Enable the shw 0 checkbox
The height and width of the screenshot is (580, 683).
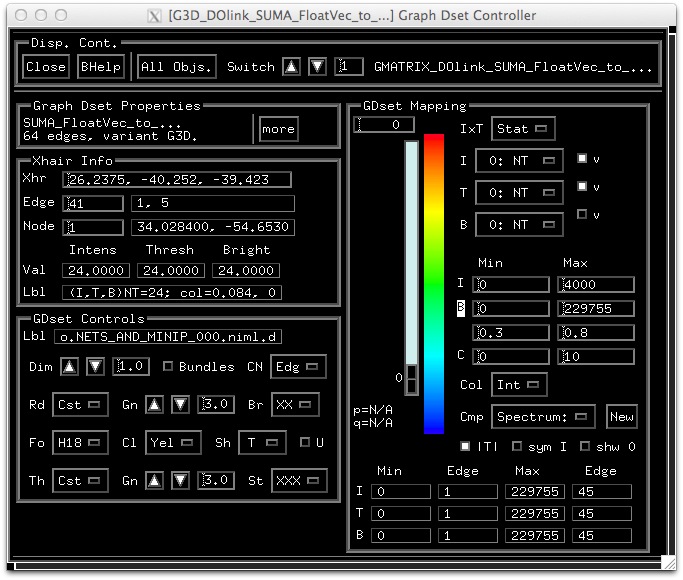(585, 446)
